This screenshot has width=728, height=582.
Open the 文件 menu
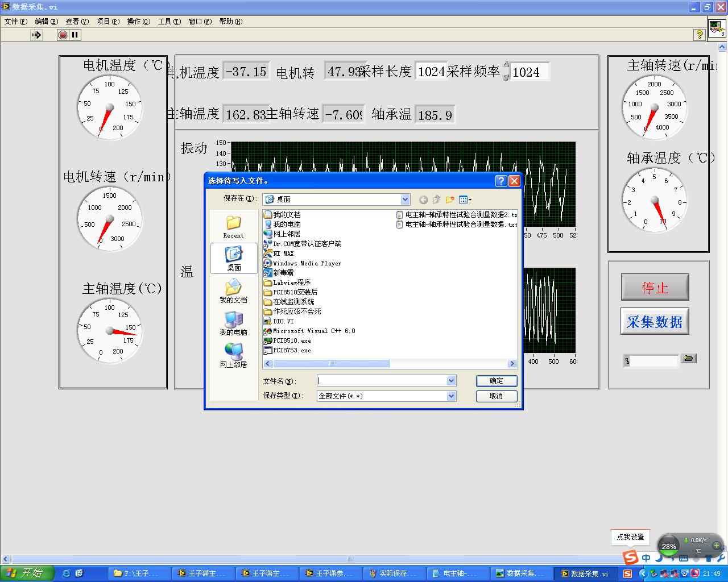pyautogui.click(x=16, y=22)
